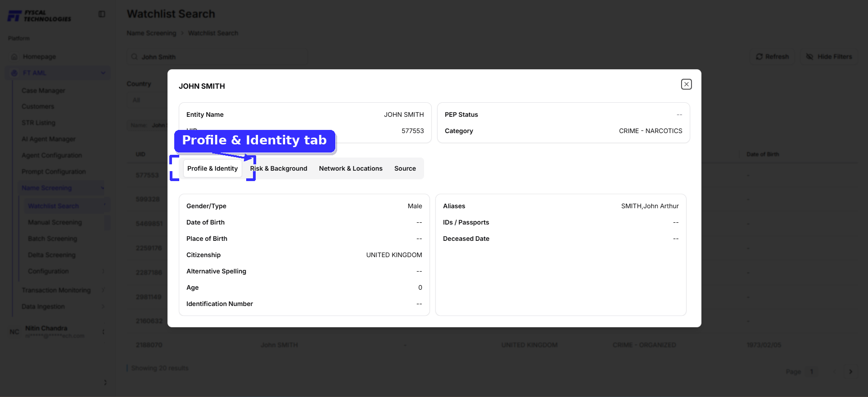The width and height of the screenshot is (868, 397).
Task: Click the John Smith search input field
Action: (x=217, y=57)
